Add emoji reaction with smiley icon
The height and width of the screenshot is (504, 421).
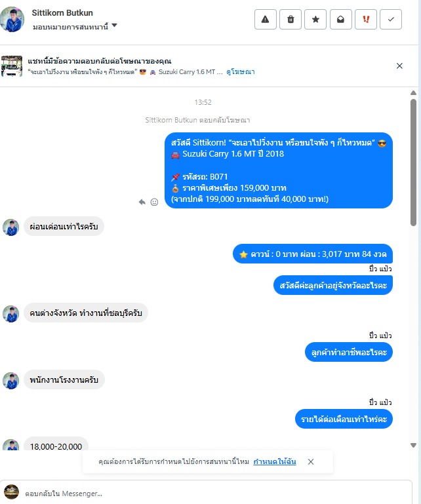(x=154, y=202)
